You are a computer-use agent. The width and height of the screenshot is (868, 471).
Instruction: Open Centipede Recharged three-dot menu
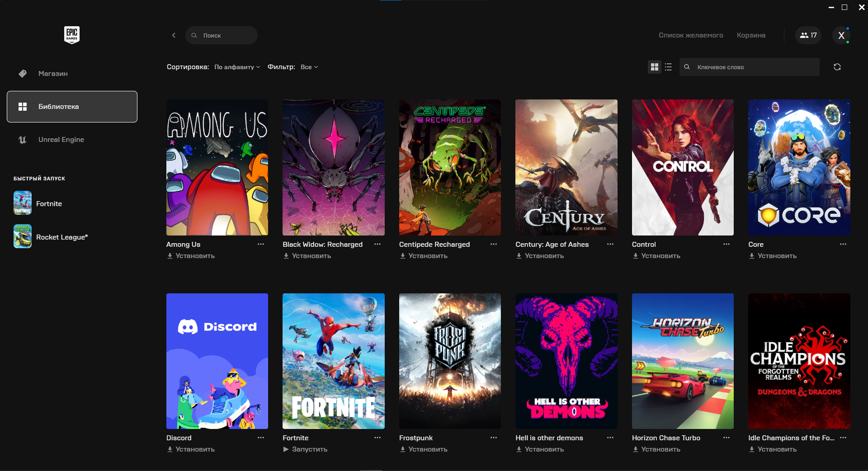click(494, 244)
